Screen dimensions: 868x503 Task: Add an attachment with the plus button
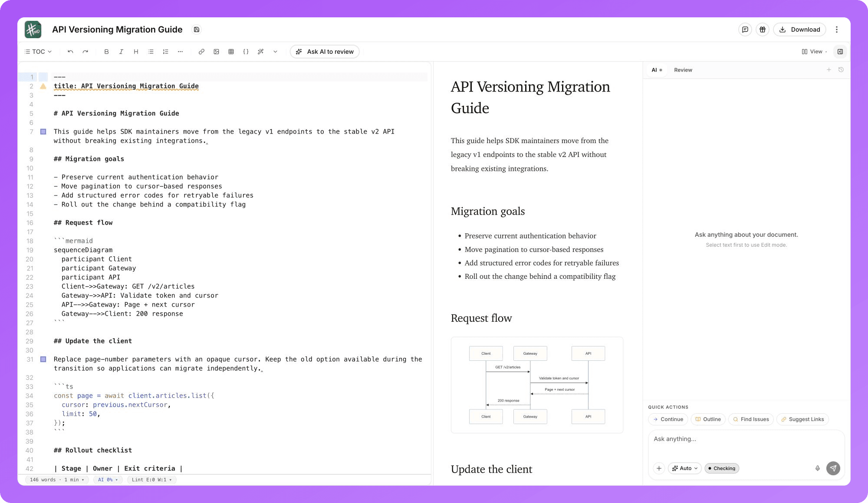(x=659, y=468)
